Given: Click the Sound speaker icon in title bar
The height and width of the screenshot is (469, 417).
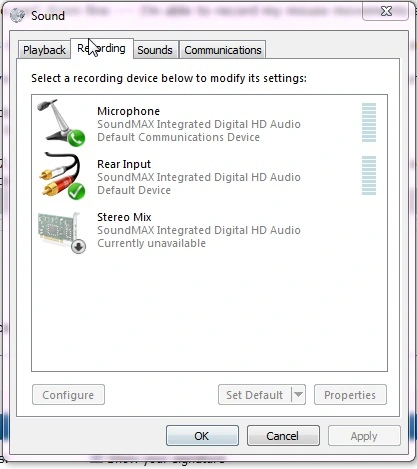Looking at the screenshot, I should point(17,15).
